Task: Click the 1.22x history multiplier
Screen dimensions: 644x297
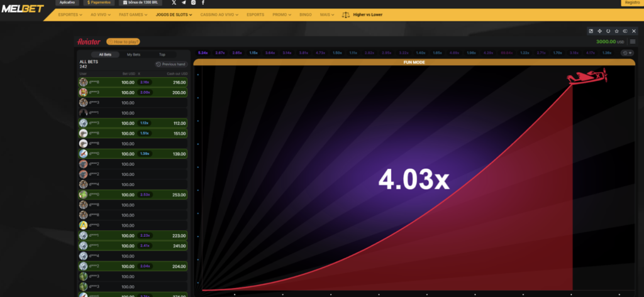Action: click(525, 53)
